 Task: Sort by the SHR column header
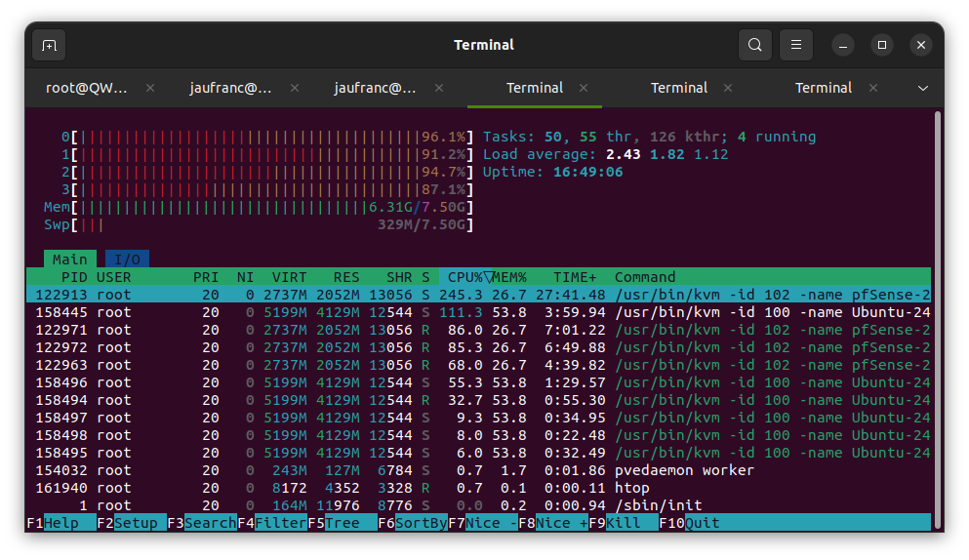point(399,277)
